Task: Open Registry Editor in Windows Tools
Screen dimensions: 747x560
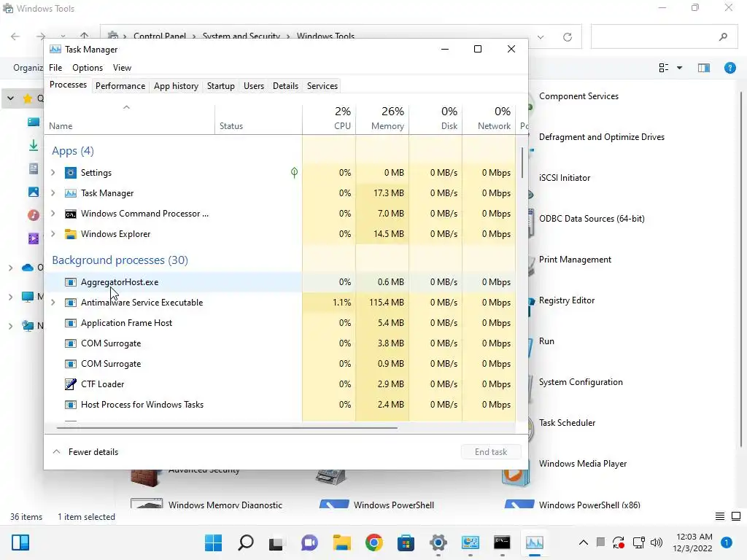Action: 566,300
